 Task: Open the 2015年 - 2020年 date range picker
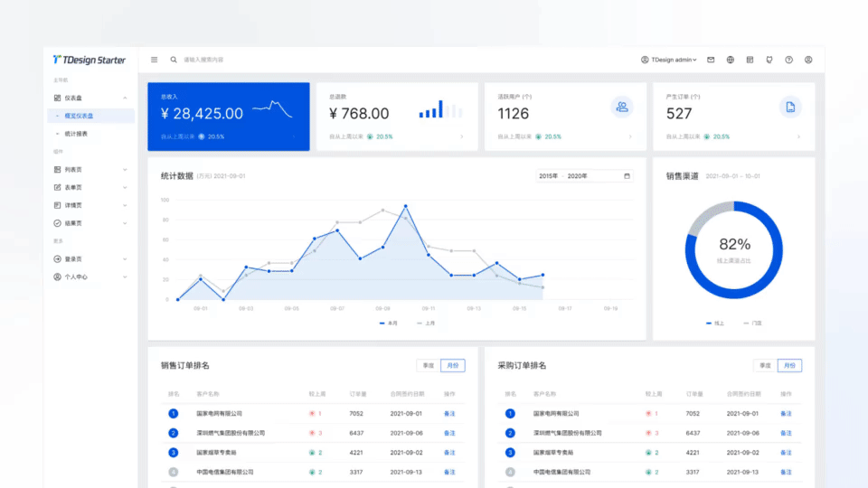584,176
